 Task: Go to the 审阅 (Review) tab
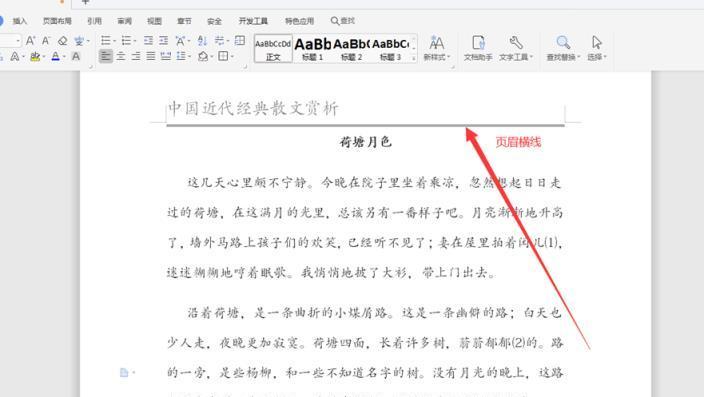(x=124, y=21)
